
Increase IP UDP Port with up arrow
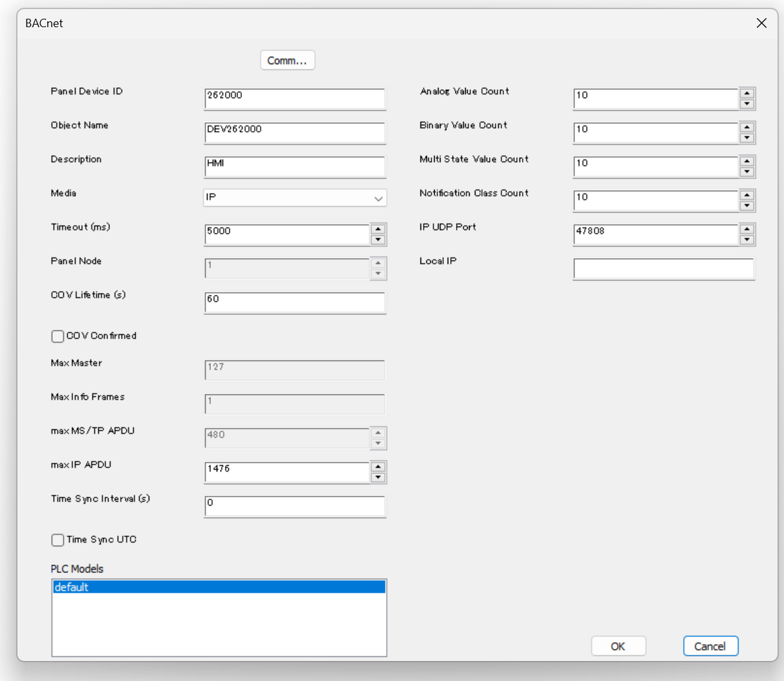(747, 230)
